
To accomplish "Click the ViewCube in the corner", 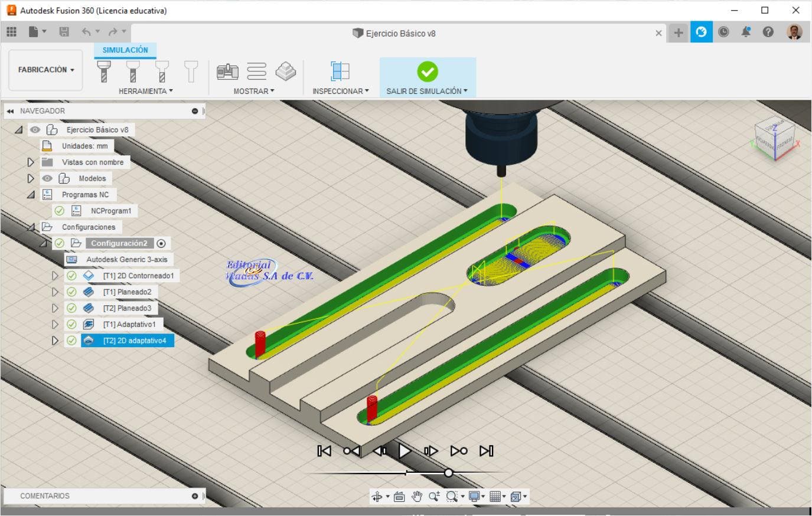I will 776,139.
